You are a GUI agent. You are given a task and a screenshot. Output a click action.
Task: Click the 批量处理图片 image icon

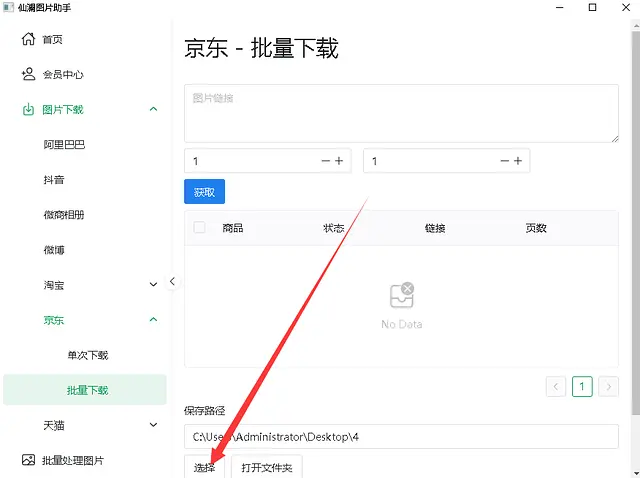coord(28,460)
